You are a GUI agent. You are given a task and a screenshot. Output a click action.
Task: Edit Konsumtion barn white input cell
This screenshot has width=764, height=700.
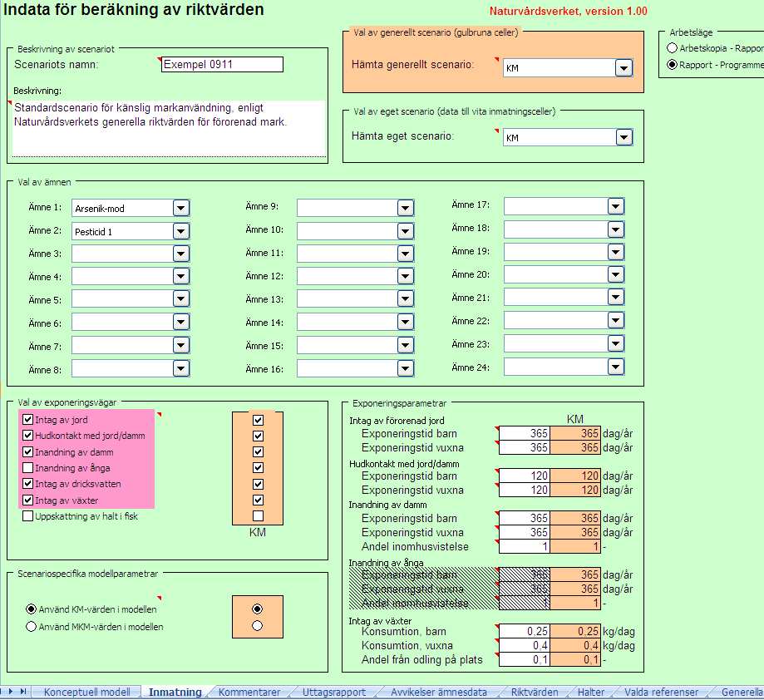pos(525,631)
